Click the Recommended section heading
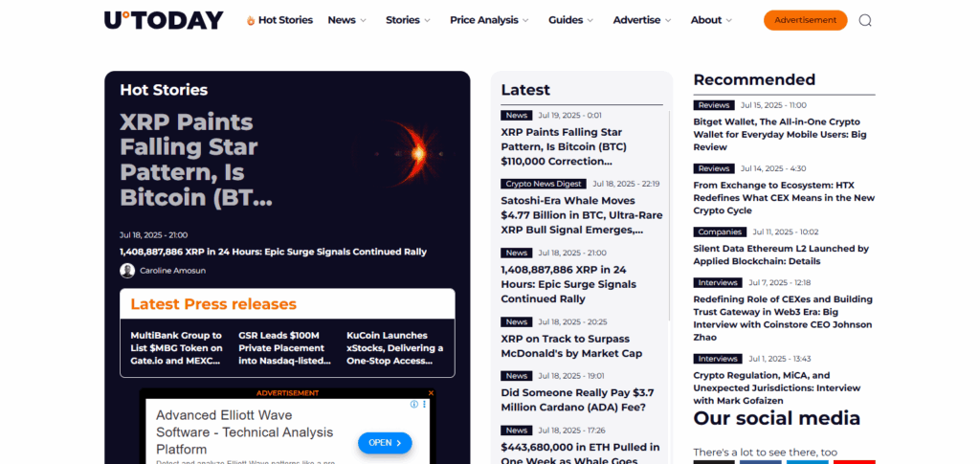The width and height of the screenshot is (980, 464). pyautogui.click(x=754, y=80)
